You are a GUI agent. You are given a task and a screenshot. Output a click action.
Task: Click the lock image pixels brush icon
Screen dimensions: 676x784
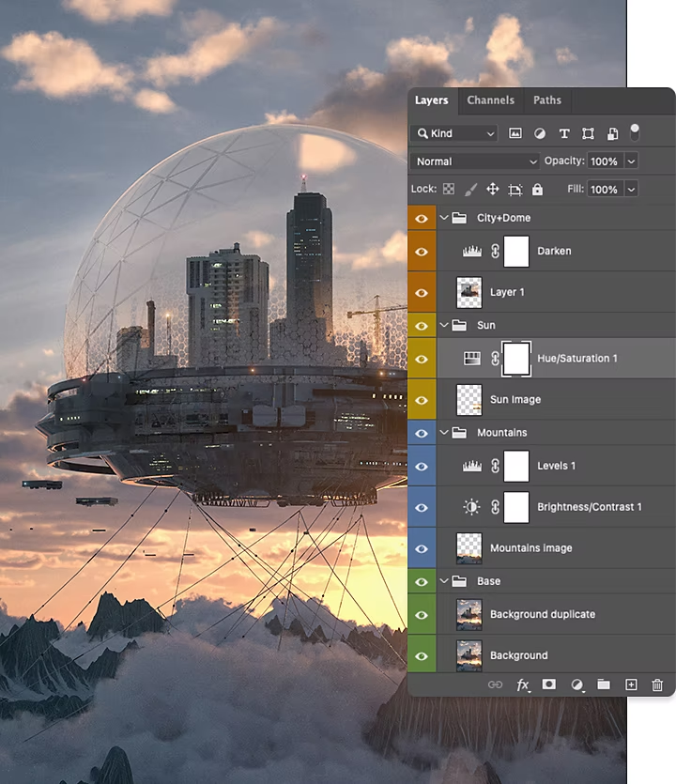[471, 190]
